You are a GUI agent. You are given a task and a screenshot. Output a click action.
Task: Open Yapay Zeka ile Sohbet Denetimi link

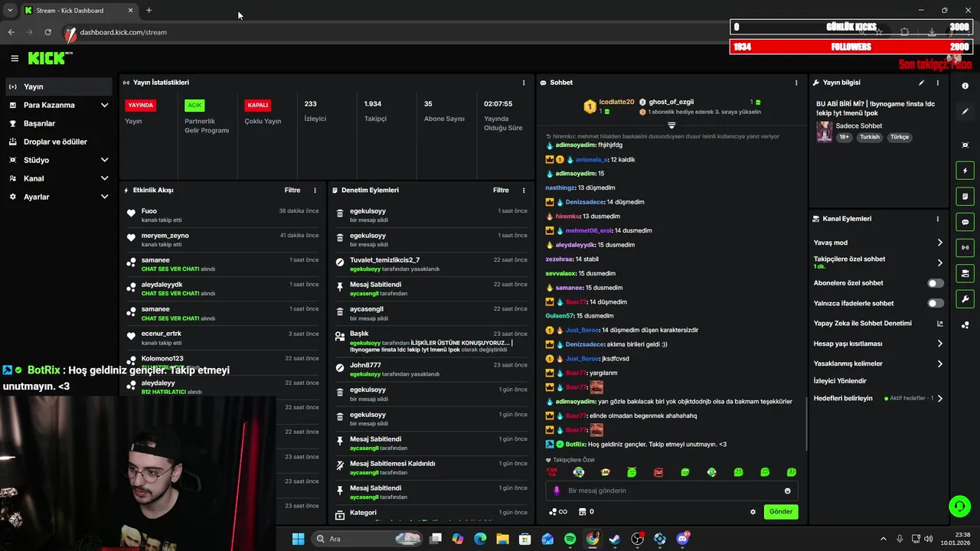878,323
